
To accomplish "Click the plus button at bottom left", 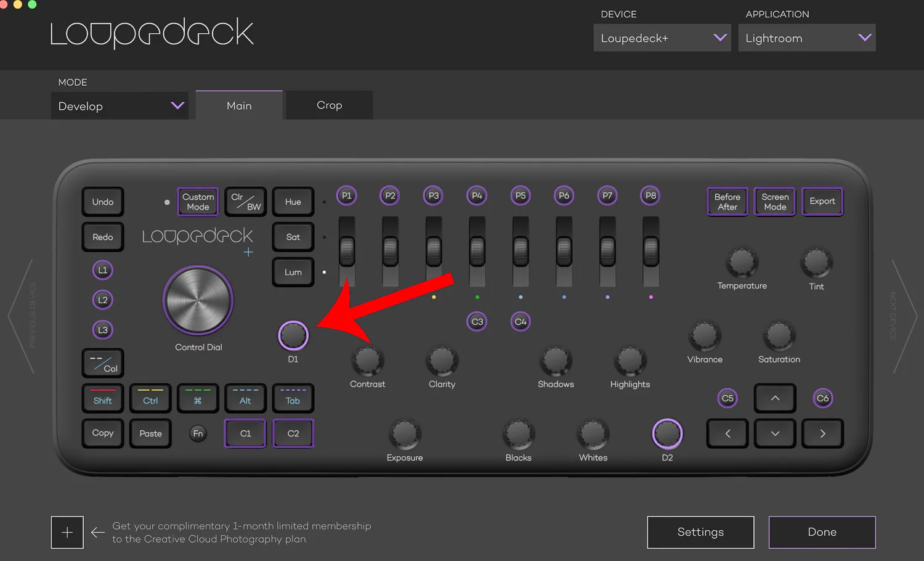I will click(67, 533).
